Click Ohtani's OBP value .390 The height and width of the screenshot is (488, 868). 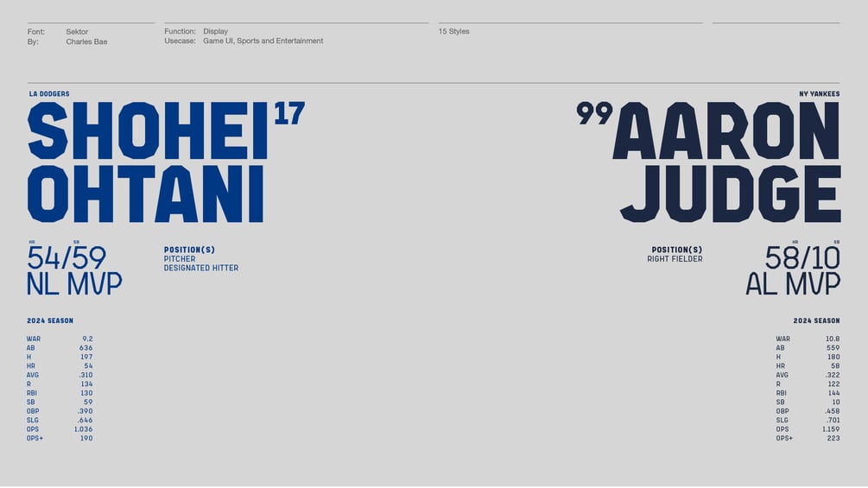[86, 411]
